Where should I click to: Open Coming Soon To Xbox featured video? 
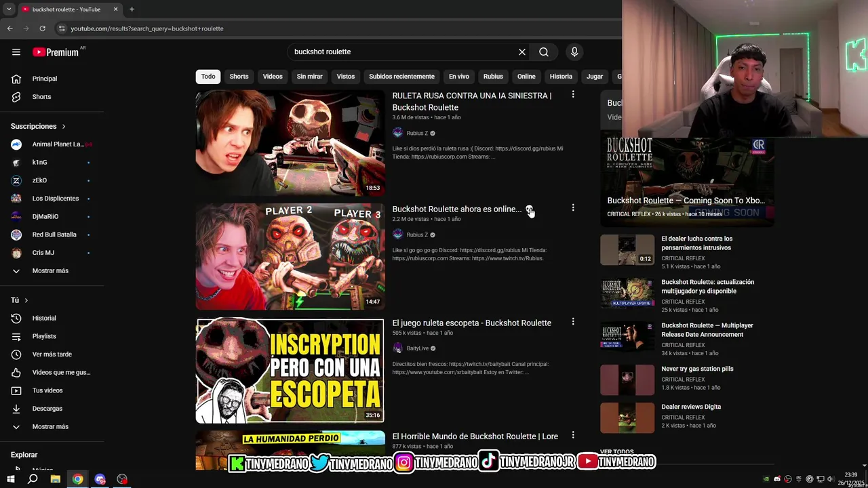tap(686, 179)
